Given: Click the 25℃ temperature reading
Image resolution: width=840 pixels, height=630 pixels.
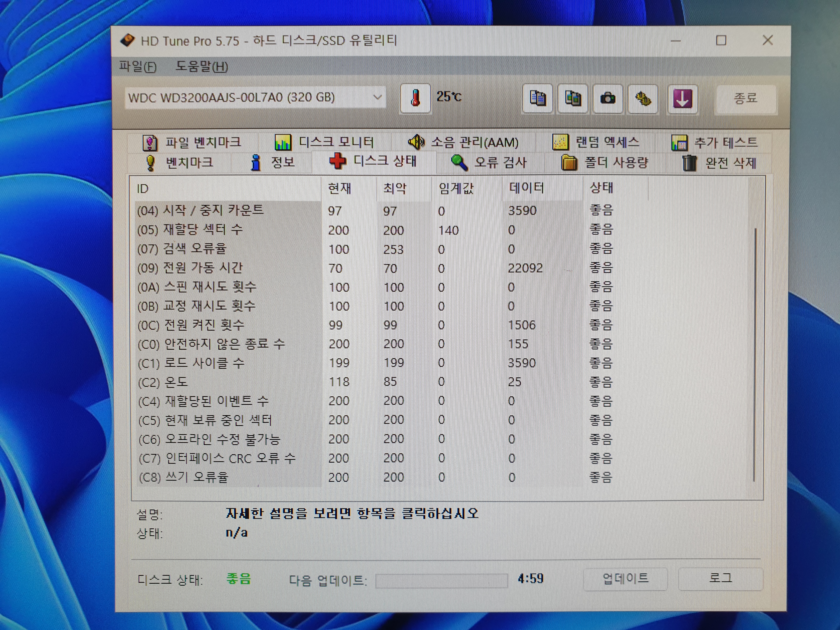Looking at the screenshot, I should pos(449,96).
